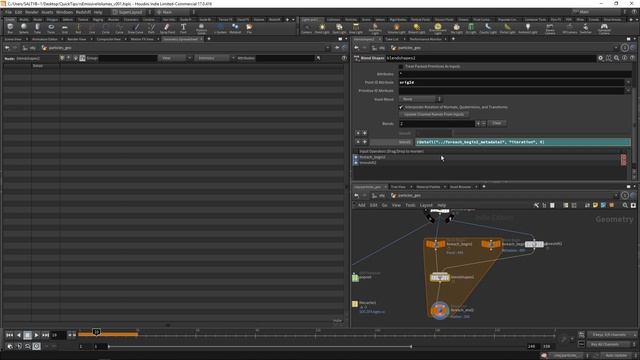
Task: Switch to the Performance Monitor tab
Action: [x=425, y=39]
